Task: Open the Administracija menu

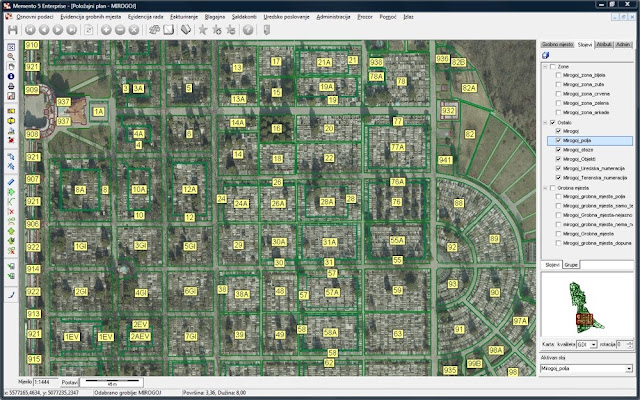Action: coord(333,17)
